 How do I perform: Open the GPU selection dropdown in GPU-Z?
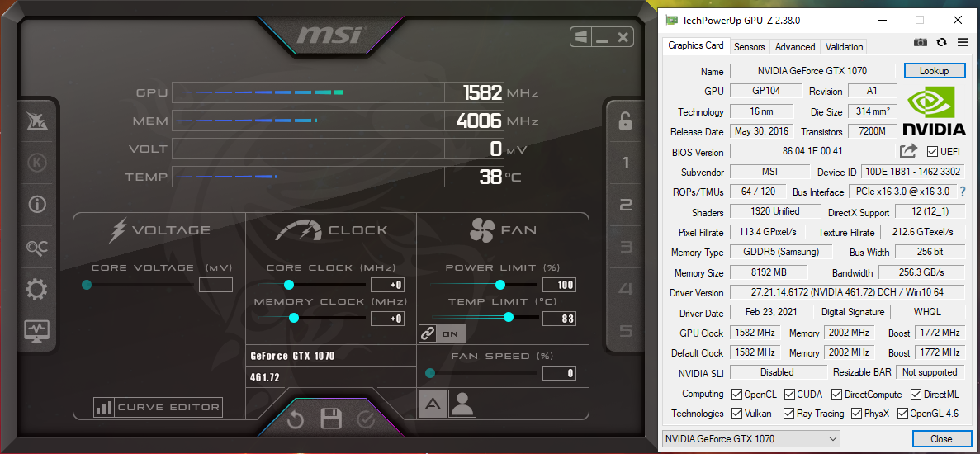pos(750,439)
